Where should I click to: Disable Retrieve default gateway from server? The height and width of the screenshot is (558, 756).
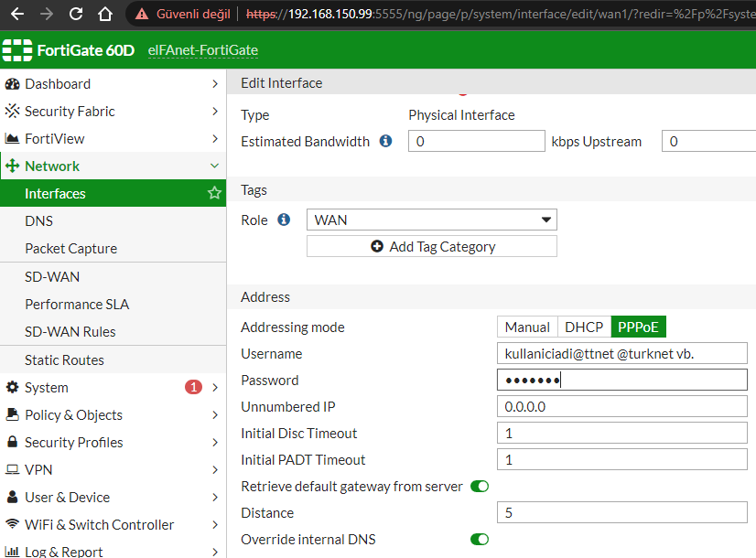click(480, 487)
